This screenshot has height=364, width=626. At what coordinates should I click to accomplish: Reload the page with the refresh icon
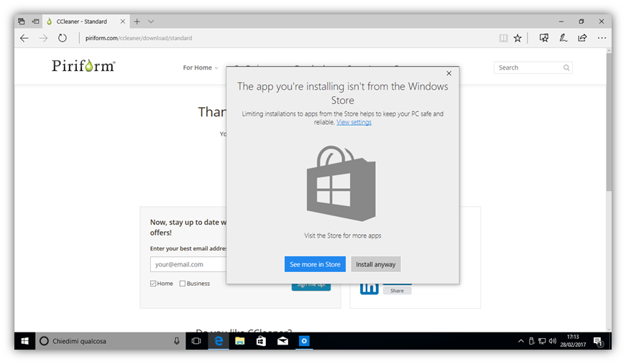63,38
